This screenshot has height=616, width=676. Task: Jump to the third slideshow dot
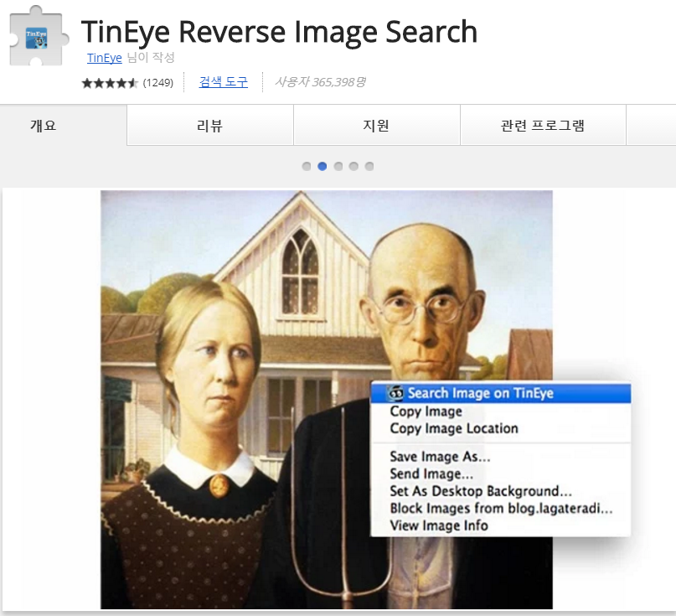tap(338, 167)
